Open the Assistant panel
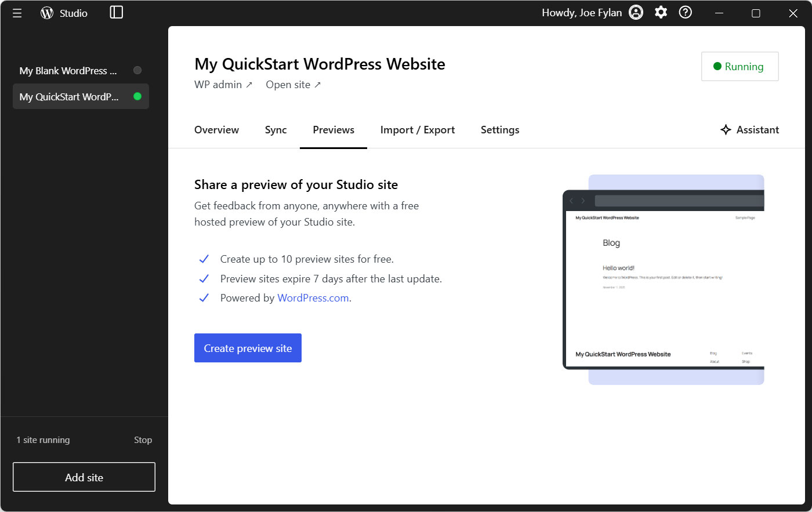 pos(749,130)
